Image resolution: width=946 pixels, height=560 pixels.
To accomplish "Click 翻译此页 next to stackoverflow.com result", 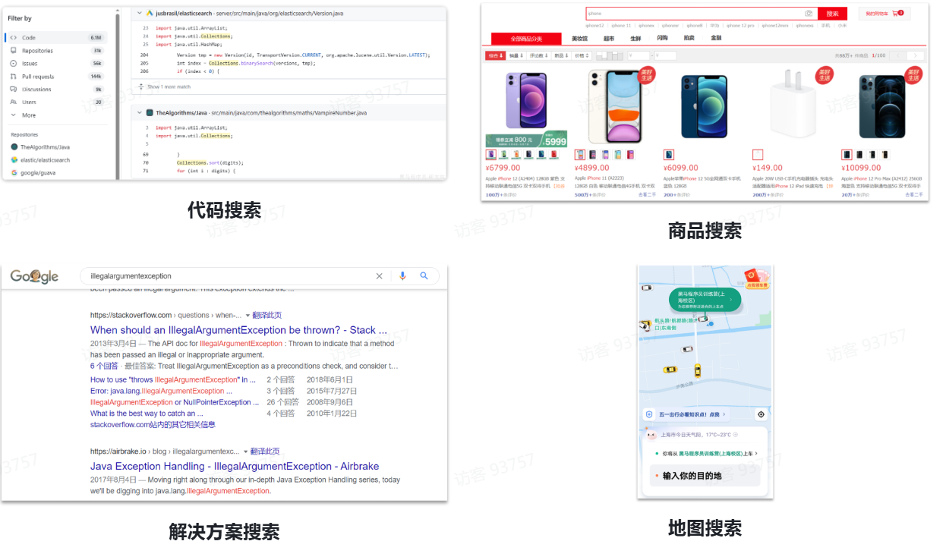I will tap(266, 315).
